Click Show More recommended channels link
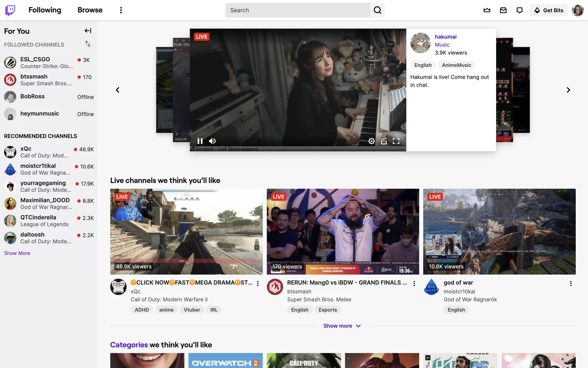Viewport: 588px width, 368px height. (x=17, y=253)
